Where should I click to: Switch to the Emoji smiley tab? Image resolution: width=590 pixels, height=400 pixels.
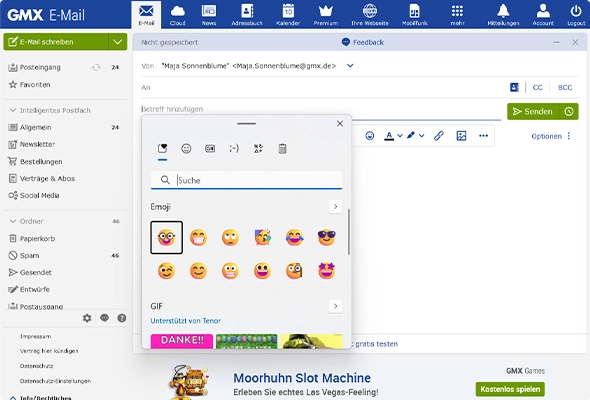[x=186, y=149]
